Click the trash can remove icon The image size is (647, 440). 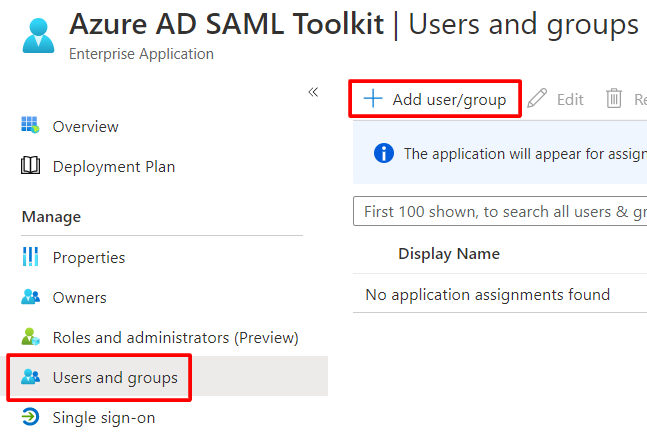(614, 99)
